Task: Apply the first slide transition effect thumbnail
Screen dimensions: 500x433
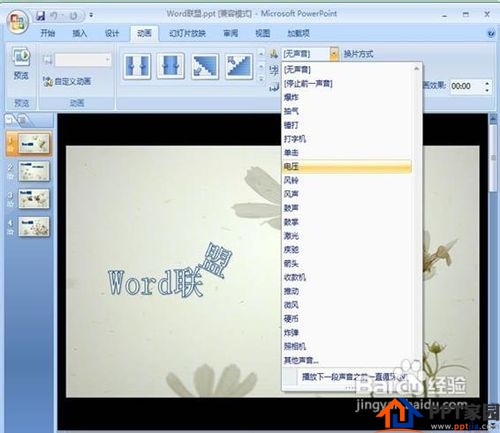Action: click(x=137, y=66)
